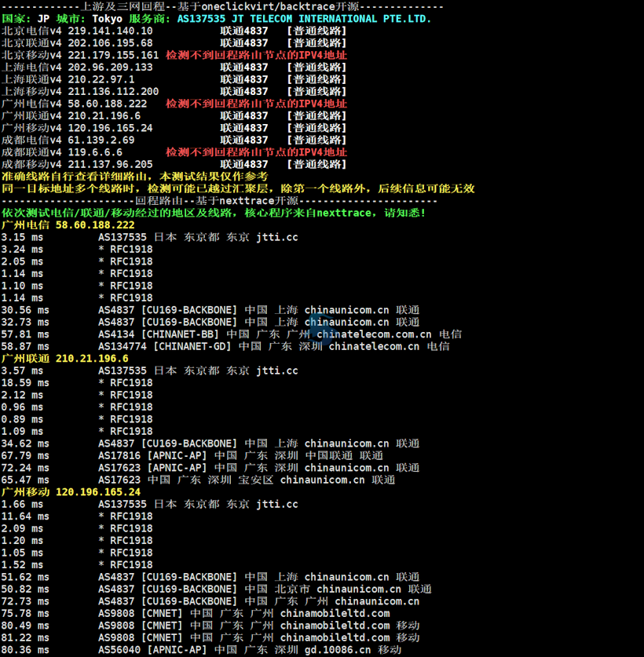The width and height of the screenshot is (644, 657).
Task: Click the oneclickvirt/backtrace text in the header
Action: (262, 6)
